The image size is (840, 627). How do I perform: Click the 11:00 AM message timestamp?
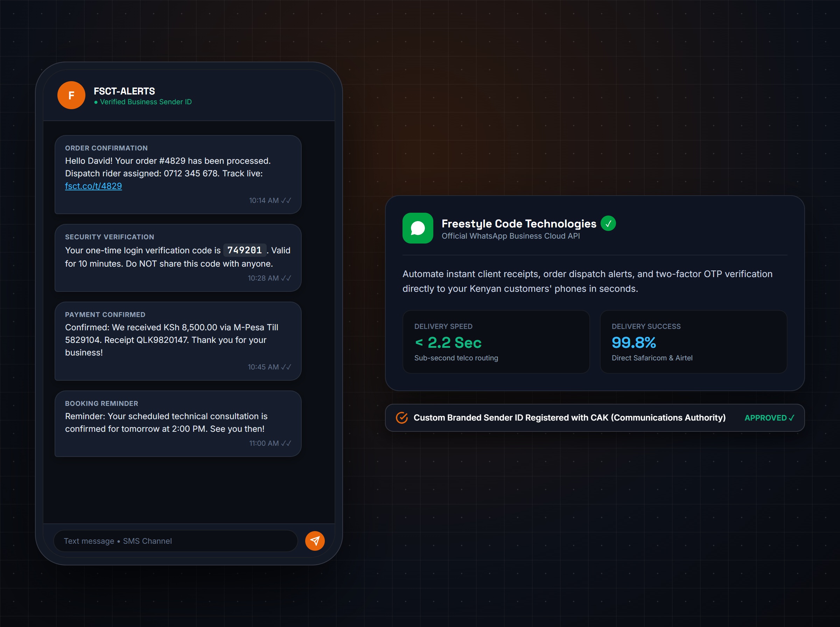pyautogui.click(x=264, y=443)
